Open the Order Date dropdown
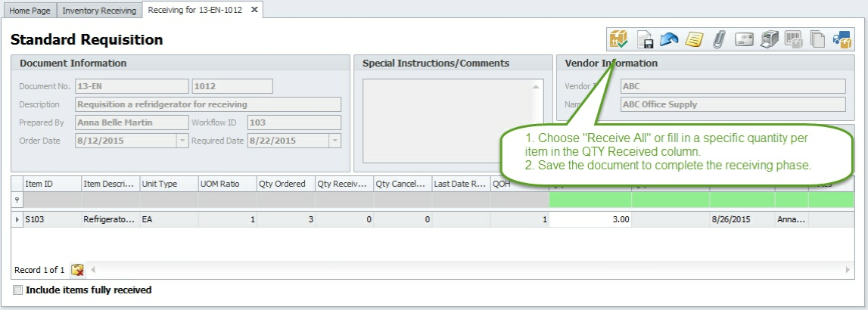The image size is (868, 310). coord(182,141)
